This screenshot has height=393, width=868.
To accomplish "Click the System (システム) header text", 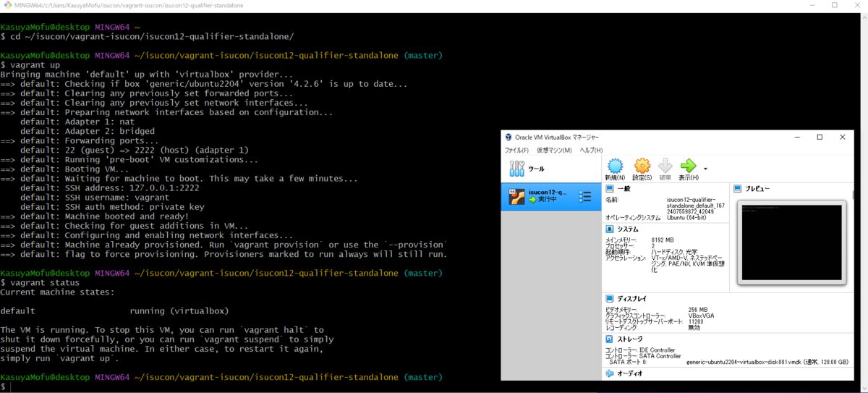I will coord(628,229).
